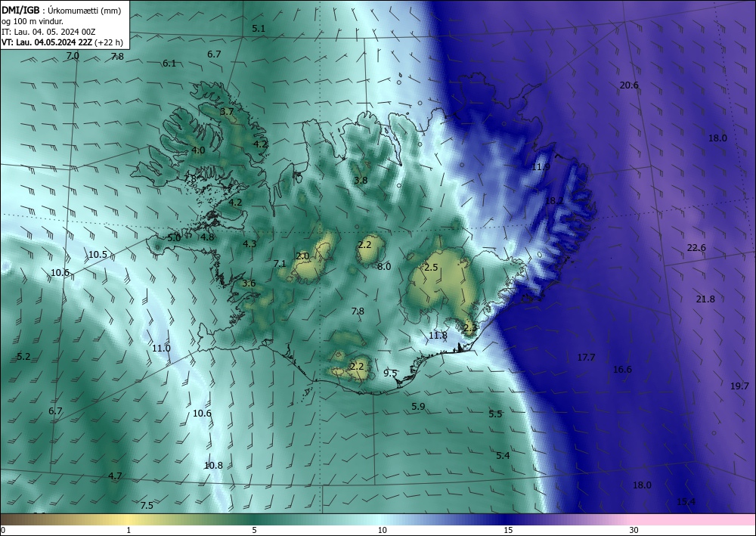Screen dimensions: 756x536
Task: Click the 4.0 value label
Action: coord(198,150)
